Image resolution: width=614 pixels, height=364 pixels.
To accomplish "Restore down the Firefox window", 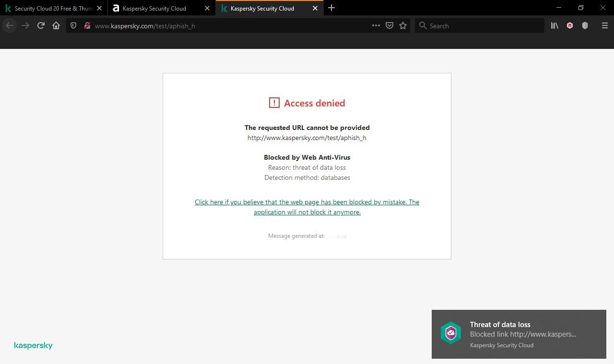I will point(581,8).
